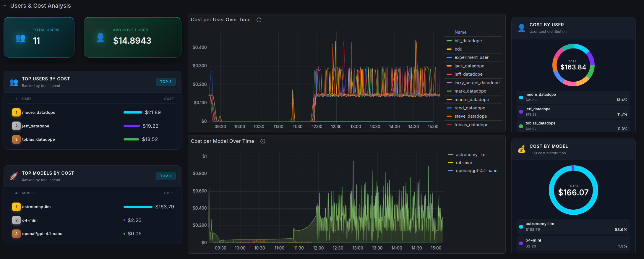Click the COST BY MODEL panel heading
644x259 pixels.
click(x=549, y=146)
